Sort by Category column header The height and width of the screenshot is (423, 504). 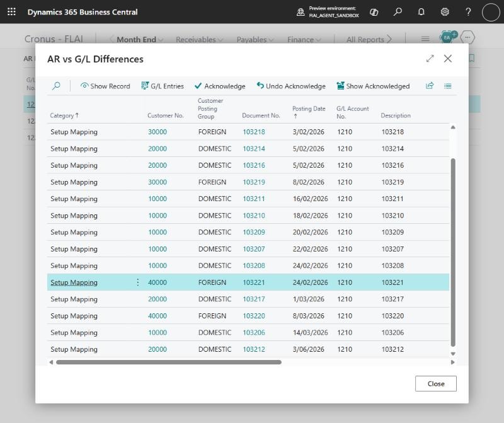64,115
